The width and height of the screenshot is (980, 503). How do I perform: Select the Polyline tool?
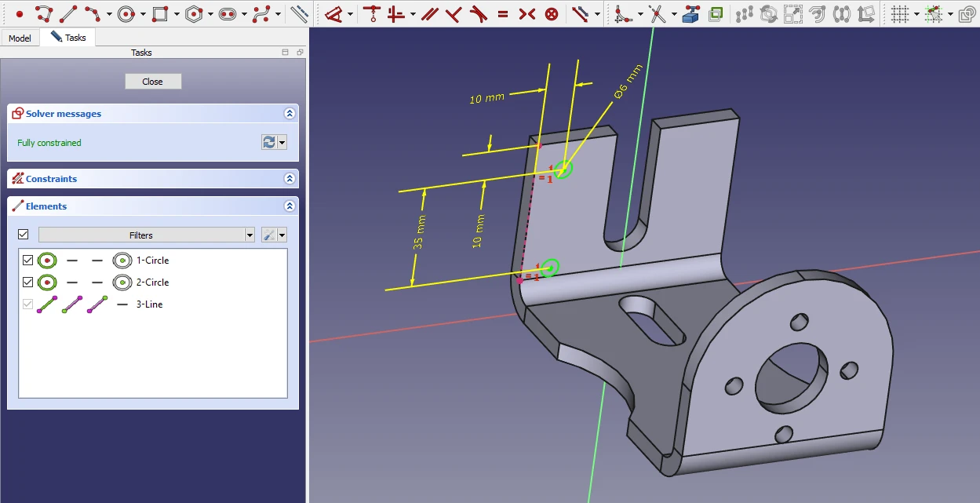[44, 13]
